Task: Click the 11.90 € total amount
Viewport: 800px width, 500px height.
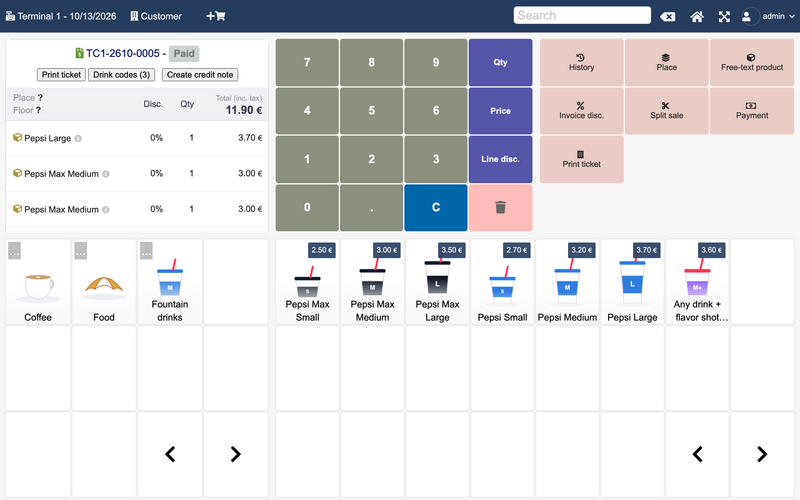Action: click(244, 110)
